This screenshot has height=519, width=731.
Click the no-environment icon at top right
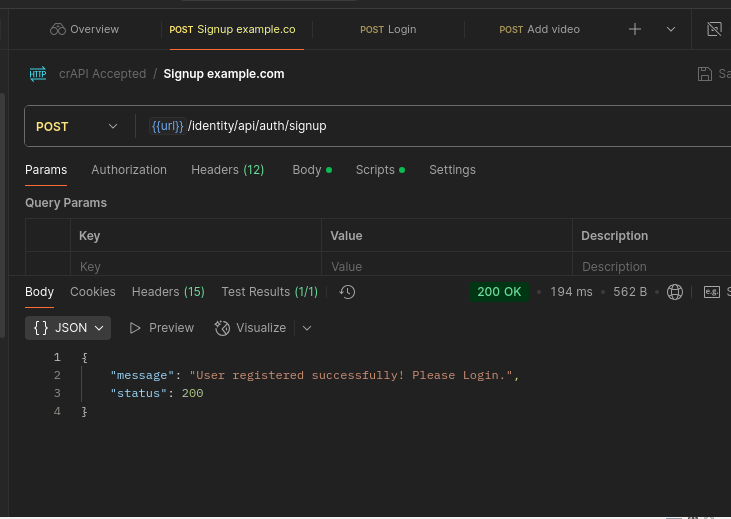(x=714, y=29)
